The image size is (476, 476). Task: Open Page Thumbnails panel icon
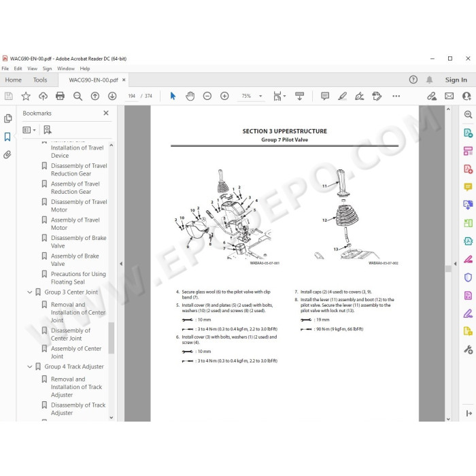(8, 118)
